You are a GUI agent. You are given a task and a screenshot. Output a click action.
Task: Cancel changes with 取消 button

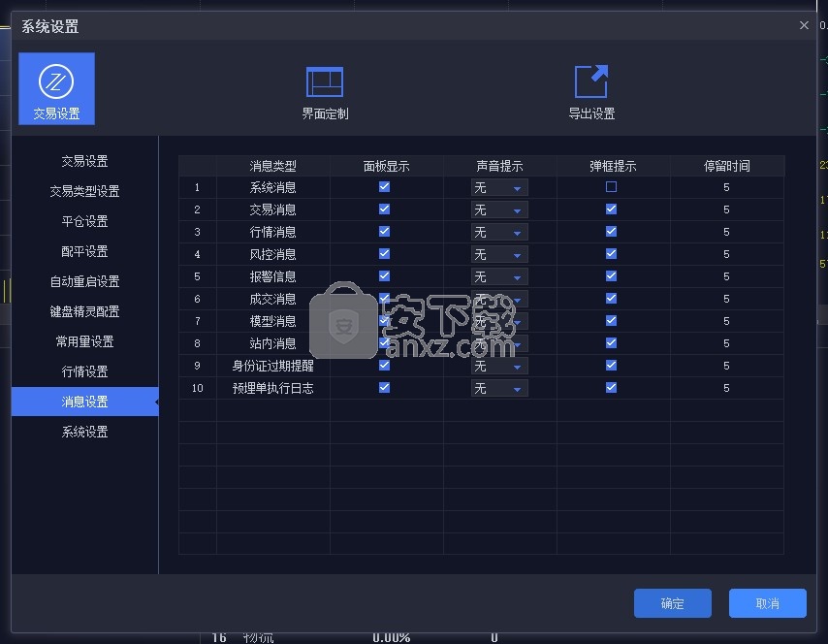767,603
